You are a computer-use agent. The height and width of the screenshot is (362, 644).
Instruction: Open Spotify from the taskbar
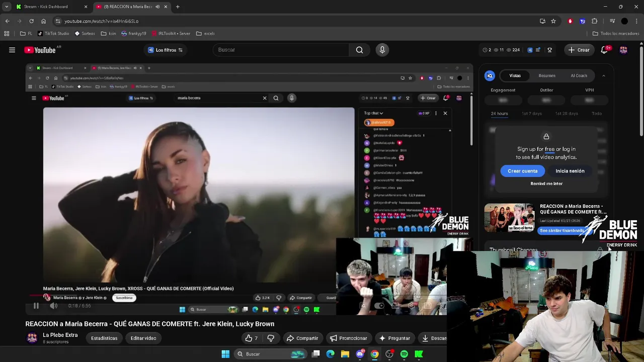(404, 354)
